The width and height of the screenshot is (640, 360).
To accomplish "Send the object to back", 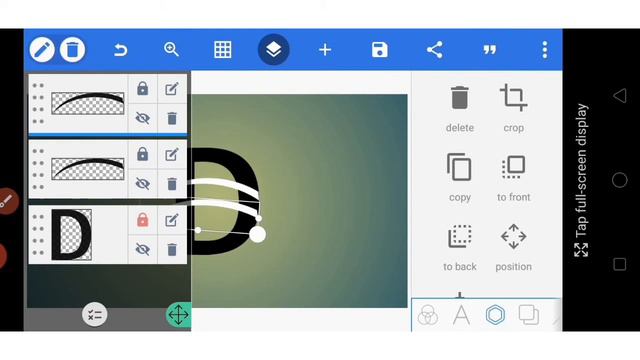I will coord(460,247).
